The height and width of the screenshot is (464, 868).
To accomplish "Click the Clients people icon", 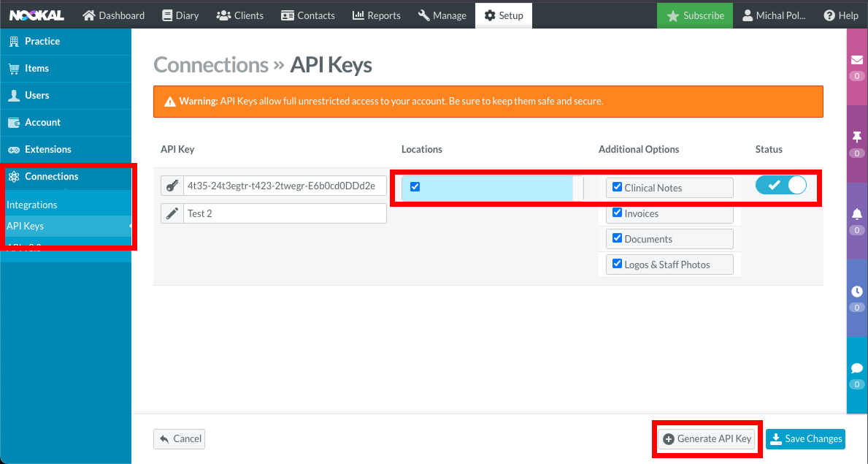I will coord(223,15).
